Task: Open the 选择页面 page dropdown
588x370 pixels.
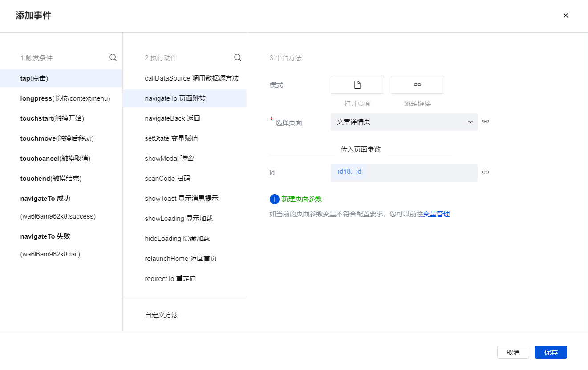Action: tap(403, 122)
